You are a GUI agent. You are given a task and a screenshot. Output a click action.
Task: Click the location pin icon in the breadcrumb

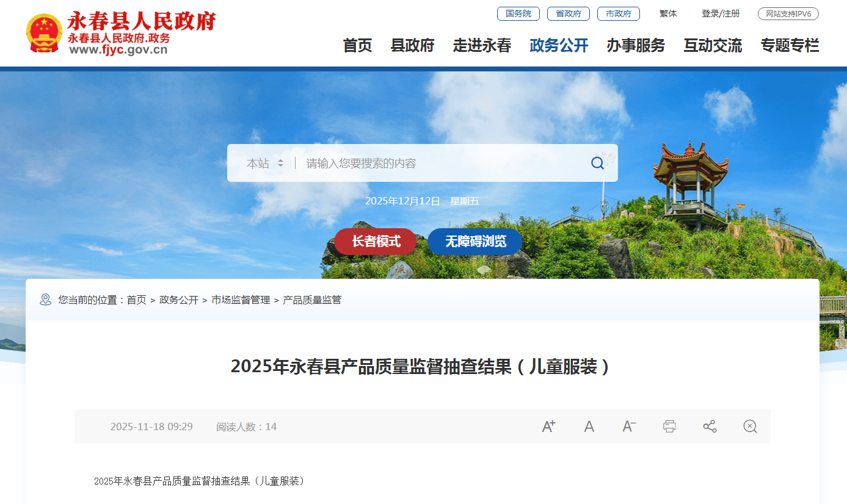45,300
